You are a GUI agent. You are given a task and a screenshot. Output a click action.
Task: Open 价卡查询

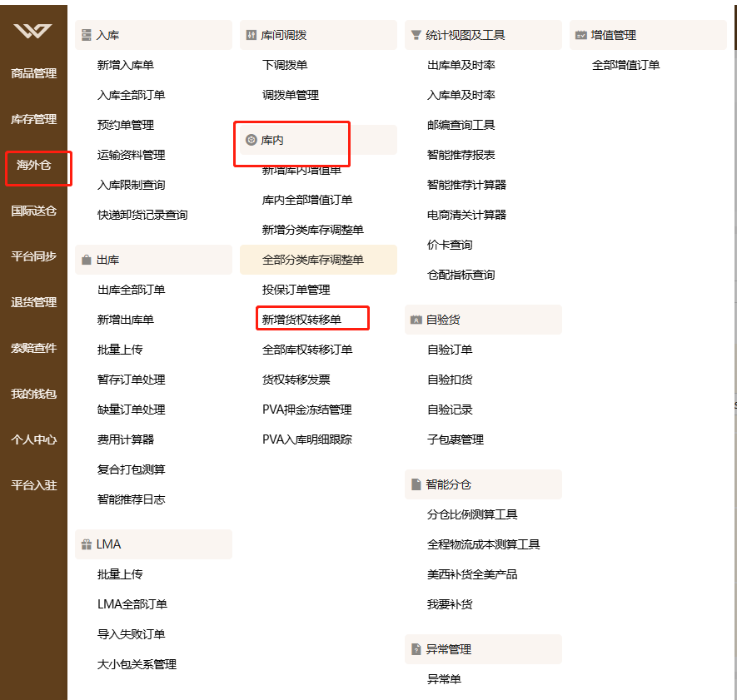click(x=450, y=246)
